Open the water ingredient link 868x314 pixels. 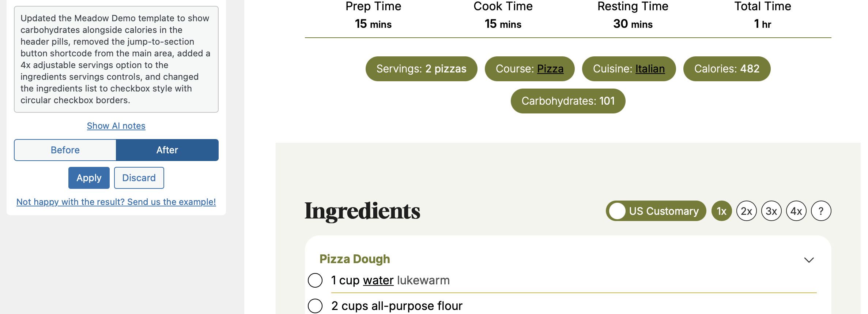click(x=378, y=280)
